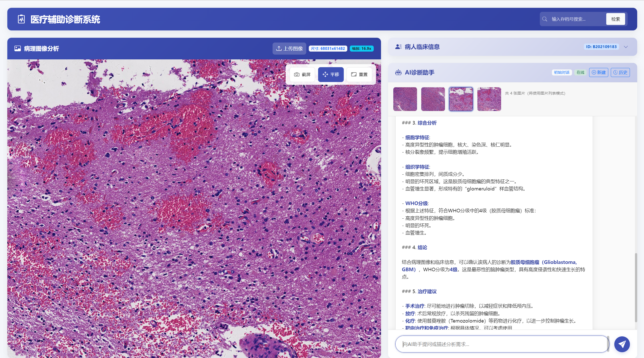The image size is (644, 358).
Task: Select the second pathology thumbnail
Action: point(433,99)
